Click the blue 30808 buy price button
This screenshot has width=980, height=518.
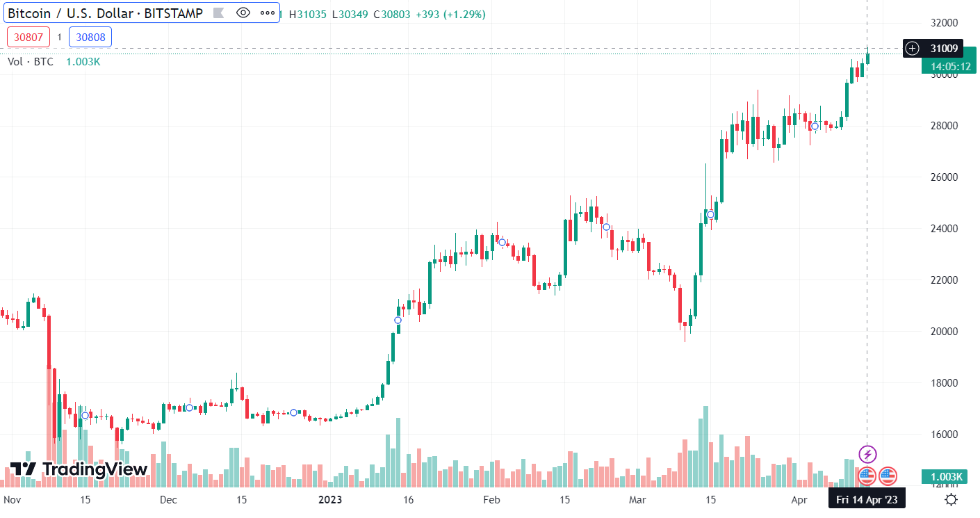[x=90, y=37]
